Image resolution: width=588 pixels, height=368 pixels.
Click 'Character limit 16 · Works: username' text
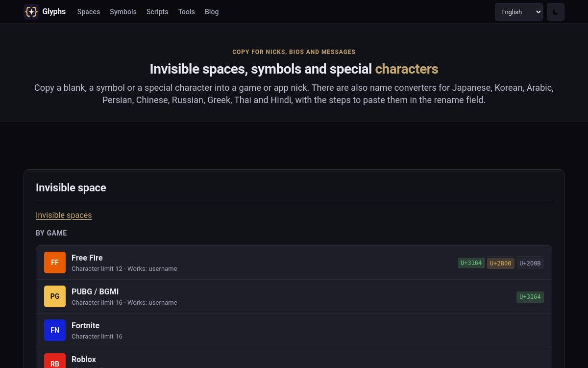coord(124,302)
